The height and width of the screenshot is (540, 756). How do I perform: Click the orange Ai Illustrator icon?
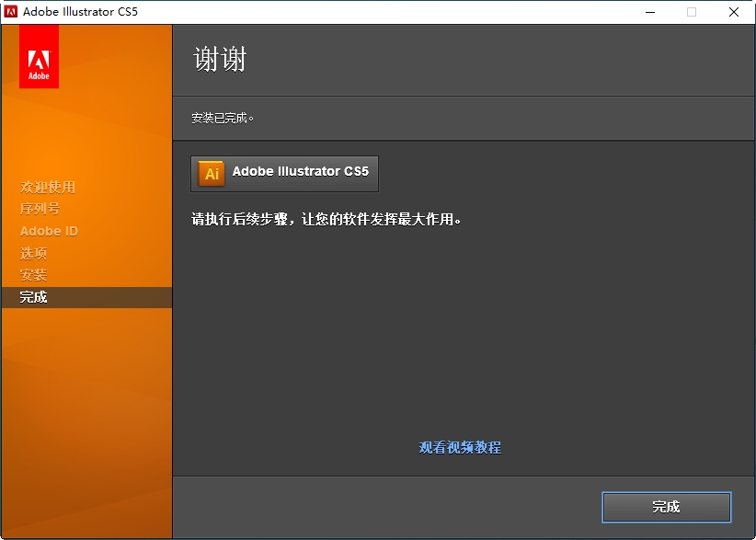pyautogui.click(x=212, y=173)
